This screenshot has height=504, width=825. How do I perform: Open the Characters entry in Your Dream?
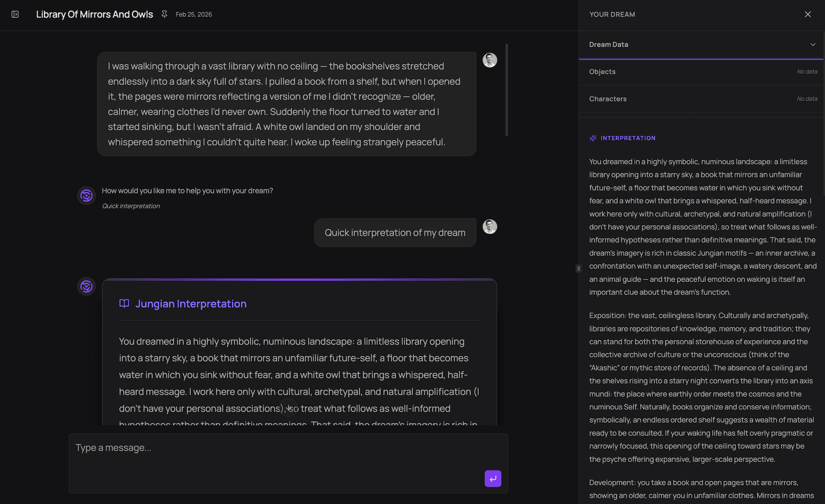pyautogui.click(x=608, y=99)
